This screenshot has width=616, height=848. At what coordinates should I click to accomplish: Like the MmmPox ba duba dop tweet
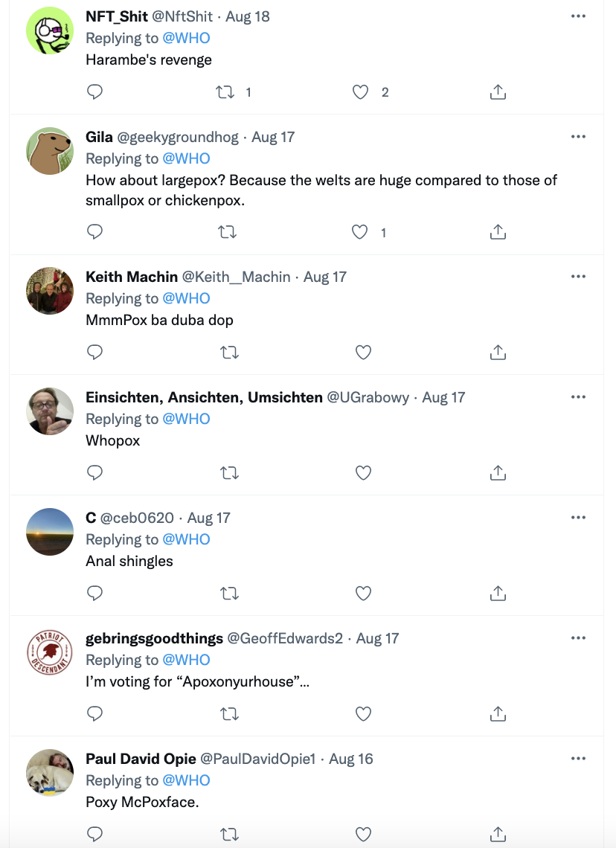[363, 352]
